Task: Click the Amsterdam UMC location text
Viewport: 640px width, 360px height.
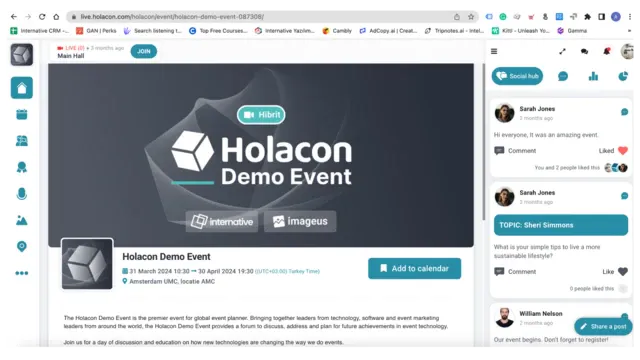Action: [x=172, y=281]
